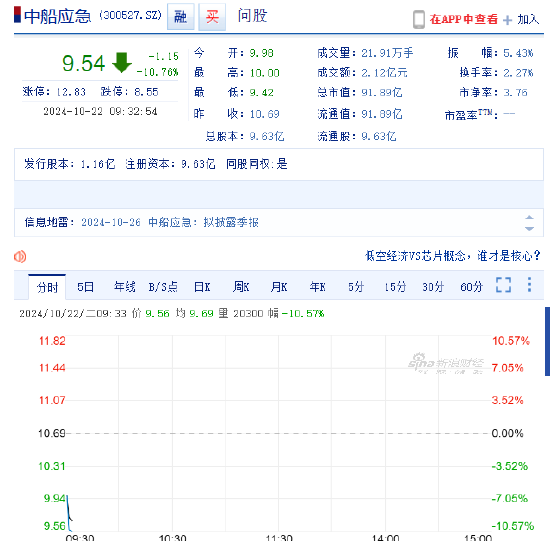The width and height of the screenshot is (550, 541).
Task: Switch to the 5分 chart tab
Action: [356, 287]
